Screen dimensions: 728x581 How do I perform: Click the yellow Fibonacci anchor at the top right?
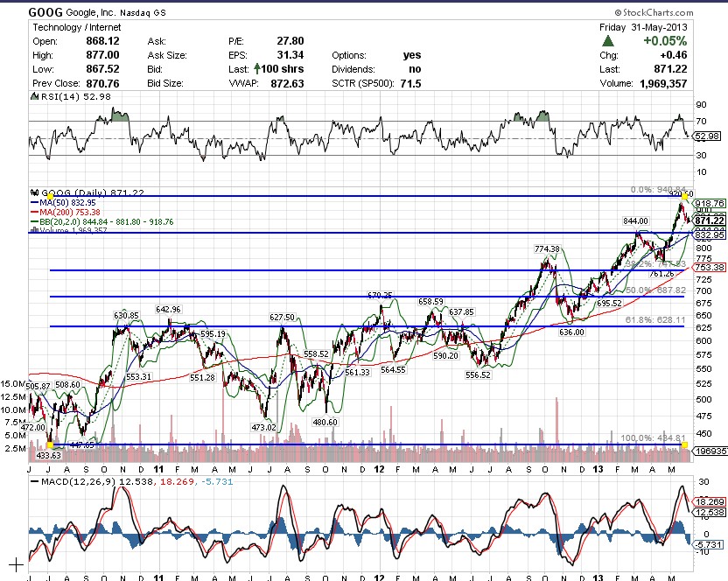coord(683,196)
